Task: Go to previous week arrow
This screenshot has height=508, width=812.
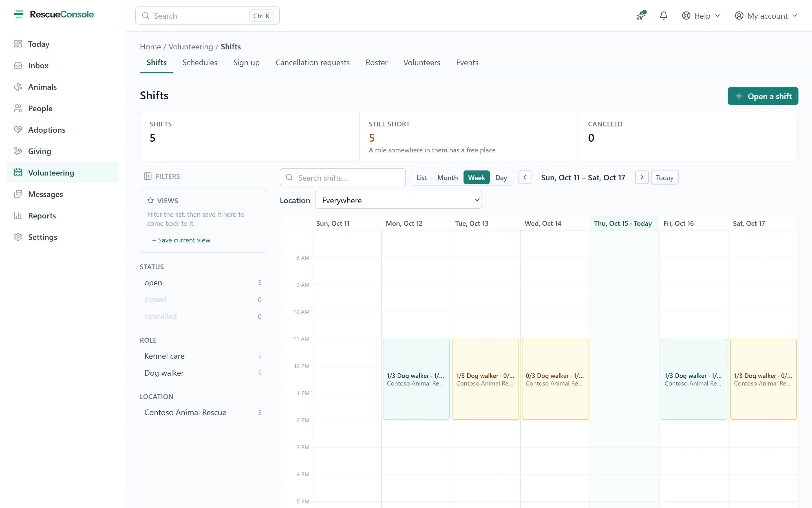Action: tap(524, 178)
